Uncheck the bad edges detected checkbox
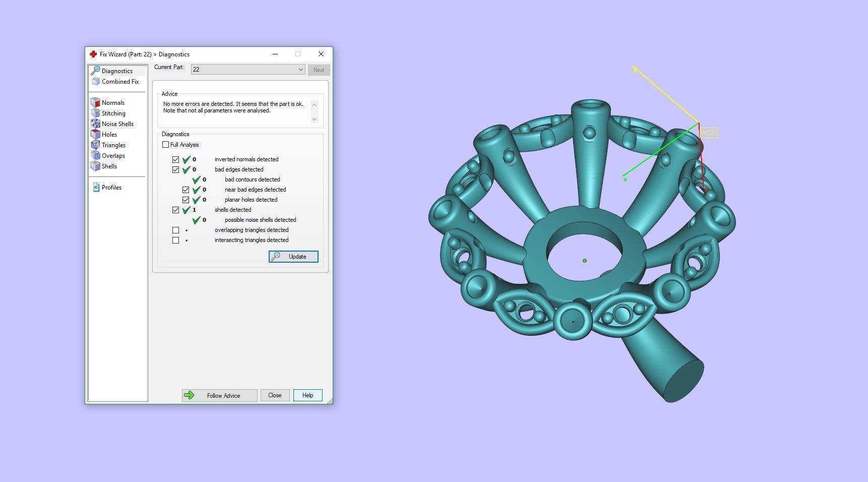This screenshot has height=482, width=868. (x=175, y=169)
